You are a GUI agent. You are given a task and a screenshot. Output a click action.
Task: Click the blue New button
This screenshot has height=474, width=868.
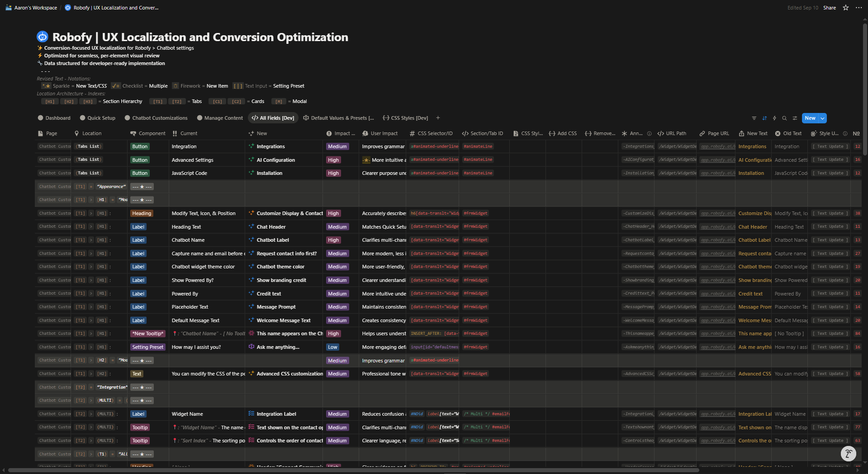tap(810, 118)
